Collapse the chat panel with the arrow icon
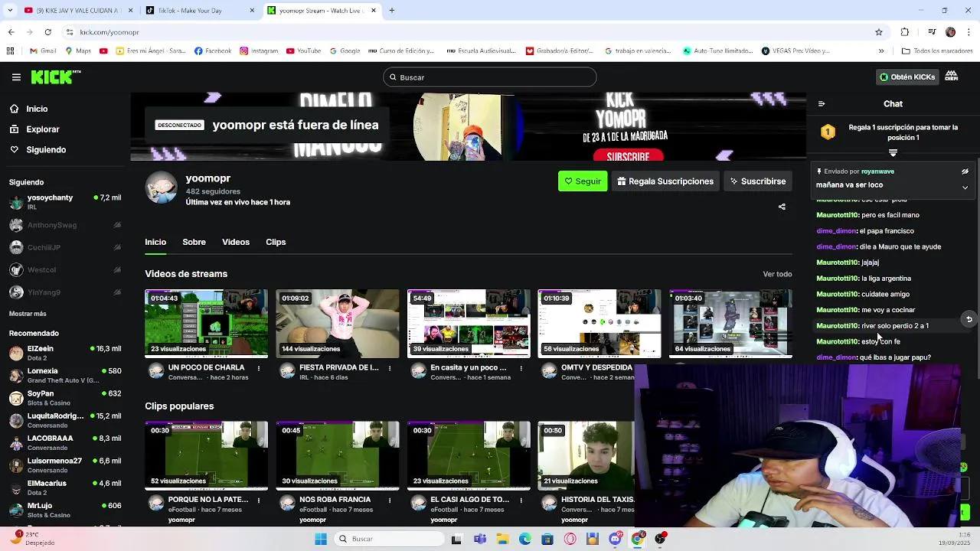 tap(822, 104)
